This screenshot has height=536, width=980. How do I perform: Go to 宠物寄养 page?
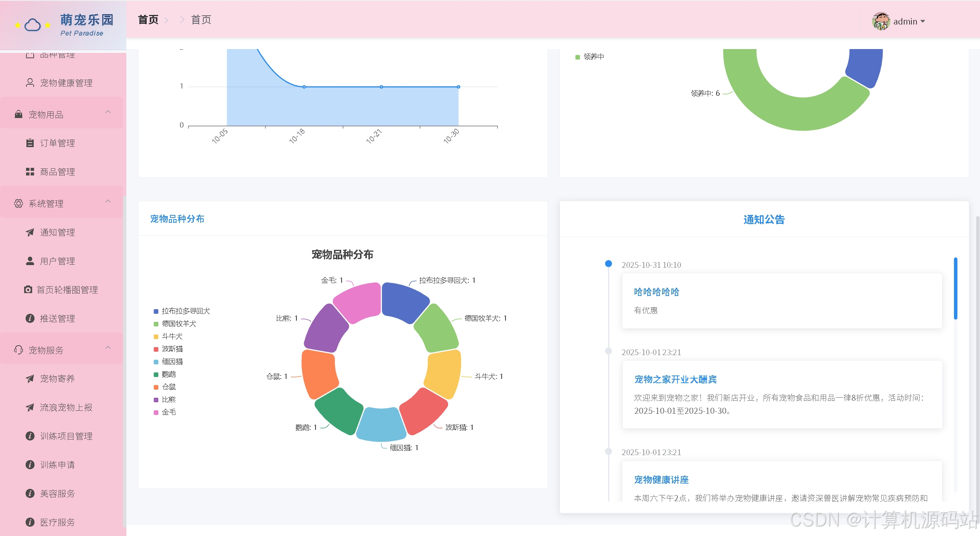click(x=61, y=379)
